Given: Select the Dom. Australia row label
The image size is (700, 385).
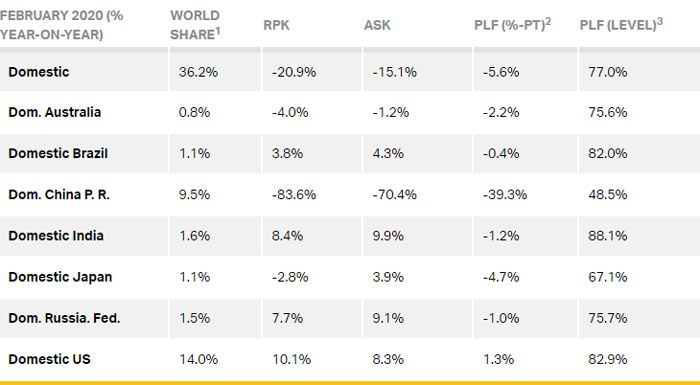Looking at the screenshot, I should pyautogui.click(x=54, y=112).
